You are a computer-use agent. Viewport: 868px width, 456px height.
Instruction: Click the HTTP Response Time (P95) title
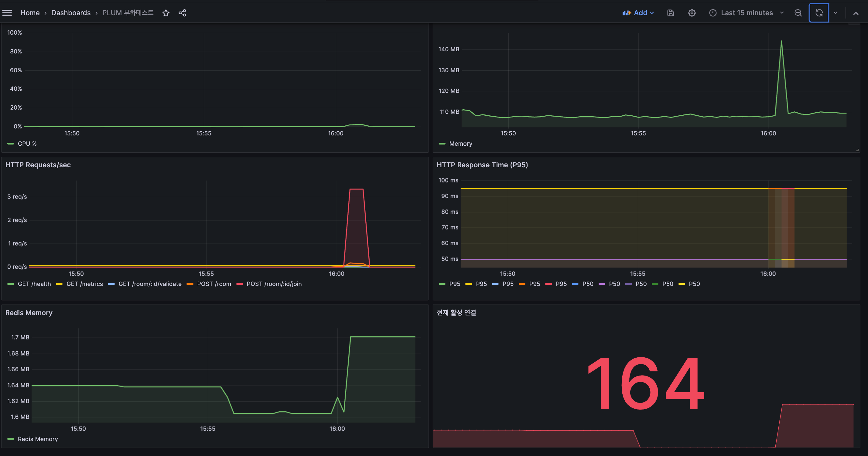click(482, 165)
